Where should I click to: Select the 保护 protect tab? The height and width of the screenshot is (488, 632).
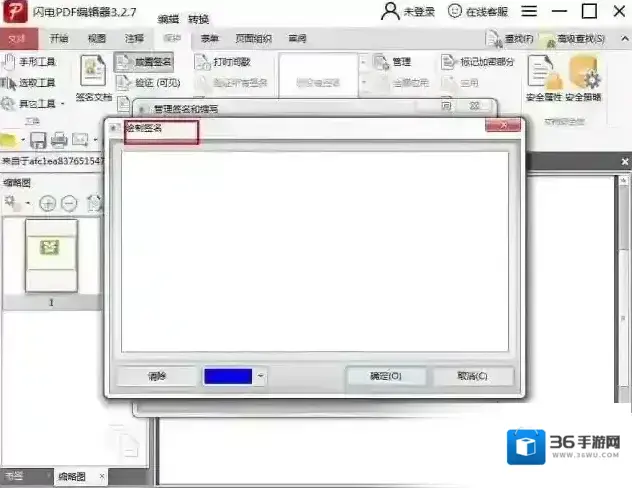pos(172,38)
